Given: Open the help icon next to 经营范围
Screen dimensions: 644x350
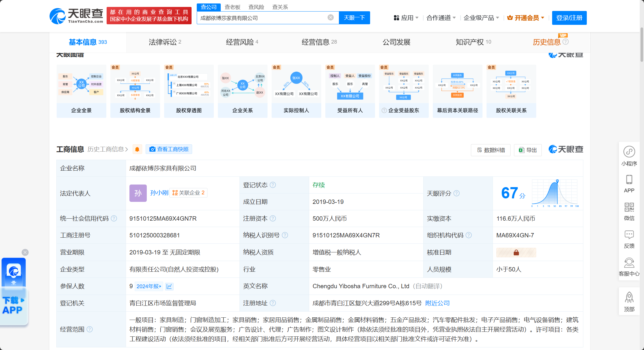Looking at the screenshot, I should click(x=90, y=329).
